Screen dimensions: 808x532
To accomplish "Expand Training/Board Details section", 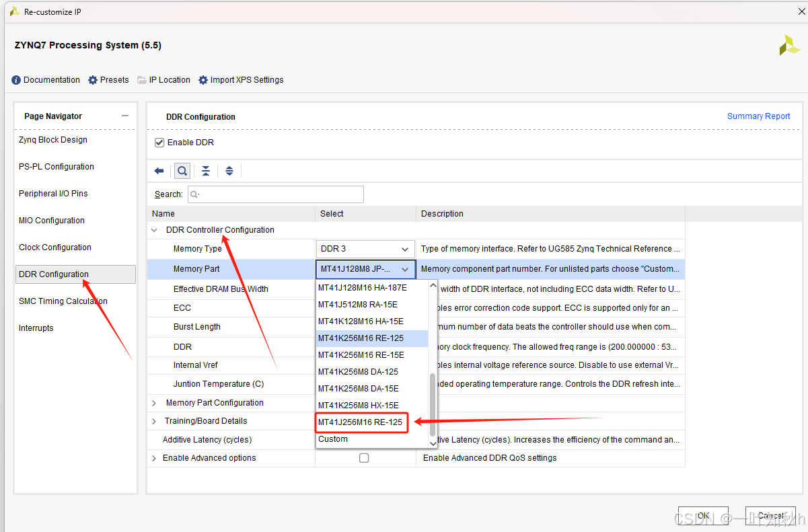I will point(154,421).
